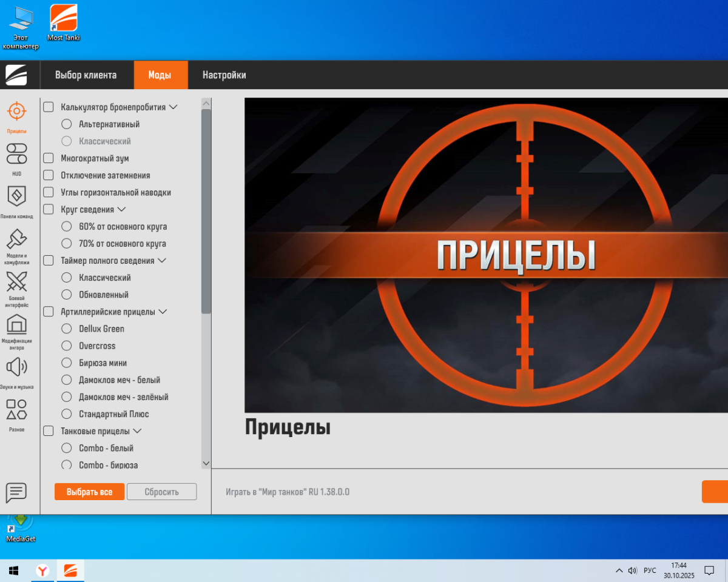
Task: Open Yandex Browser from the taskbar
Action: (x=42, y=570)
